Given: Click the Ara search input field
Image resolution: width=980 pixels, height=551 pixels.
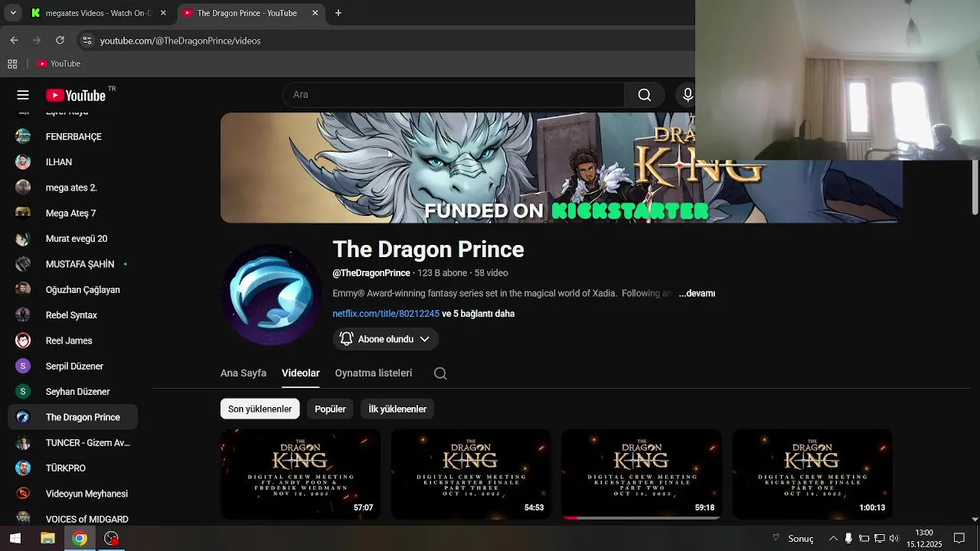Looking at the screenshot, I should tap(453, 95).
